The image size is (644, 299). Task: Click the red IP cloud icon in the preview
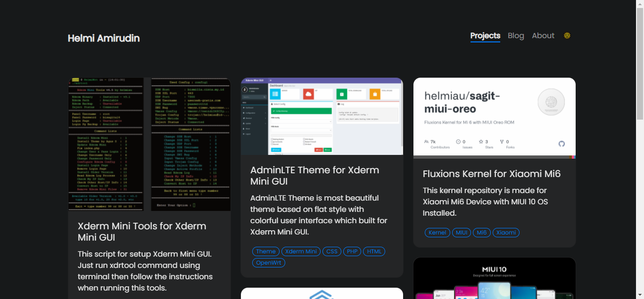[x=308, y=94]
